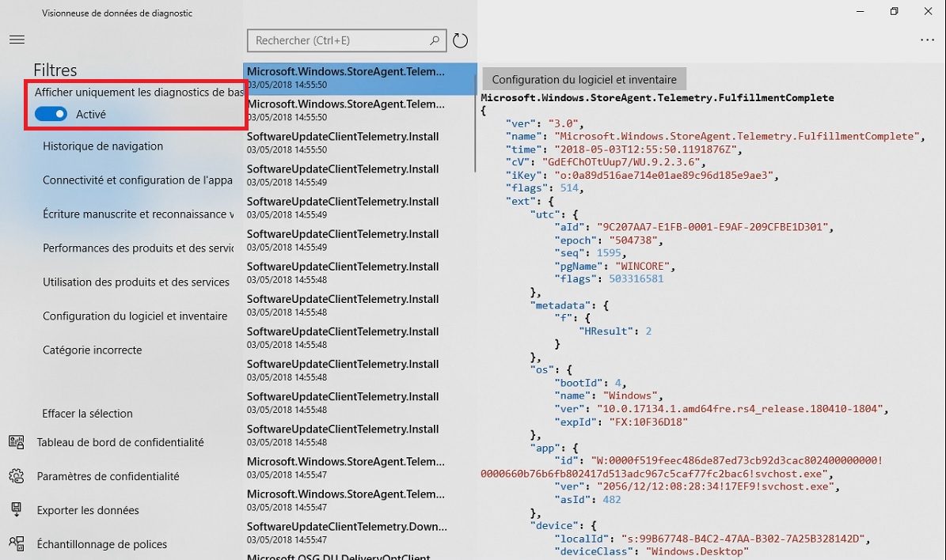Image resolution: width=946 pixels, height=560 pixels.
Task: Click the "HResult": 2 line
Action: [x=615, y=331]
